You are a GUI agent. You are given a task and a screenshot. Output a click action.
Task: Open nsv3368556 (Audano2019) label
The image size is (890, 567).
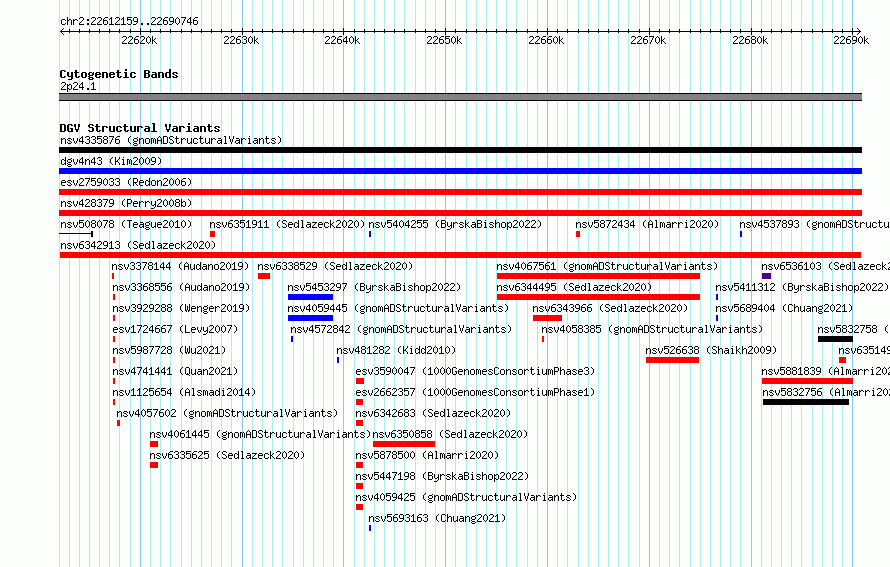(181, 287)
